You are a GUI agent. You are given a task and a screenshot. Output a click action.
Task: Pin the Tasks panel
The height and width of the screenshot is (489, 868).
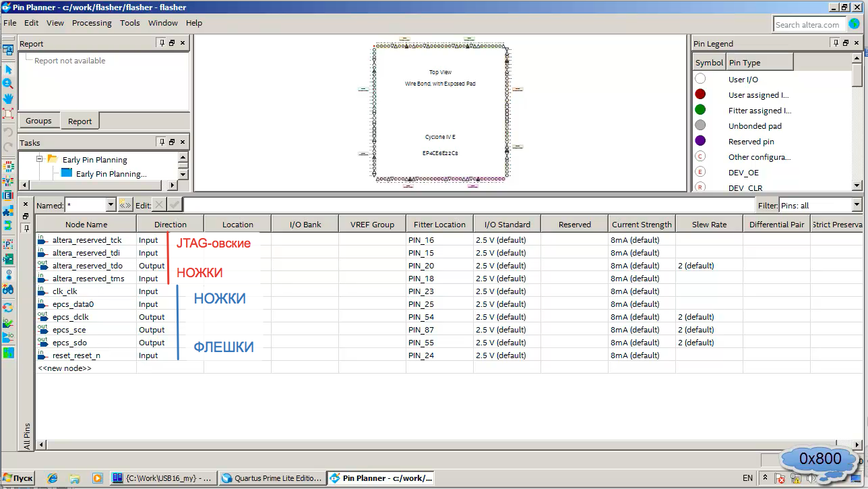(x=162, y=142)
